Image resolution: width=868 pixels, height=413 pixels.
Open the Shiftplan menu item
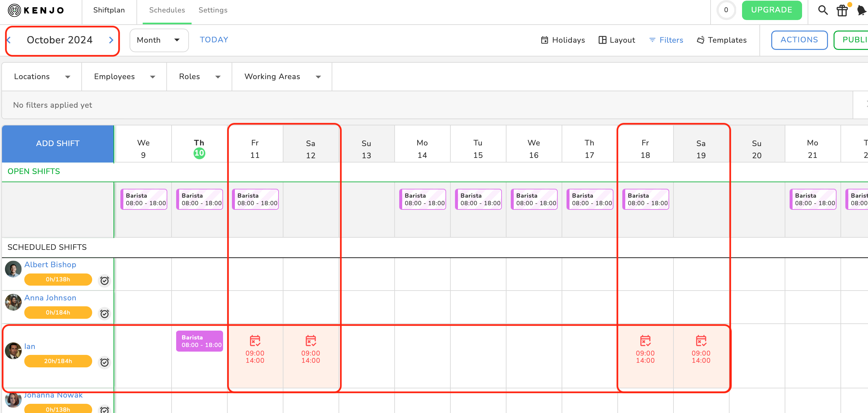tap(109, 10)
